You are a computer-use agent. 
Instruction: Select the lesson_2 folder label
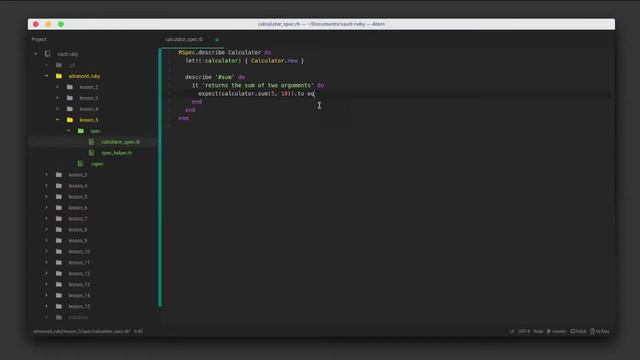pos(89,87)
